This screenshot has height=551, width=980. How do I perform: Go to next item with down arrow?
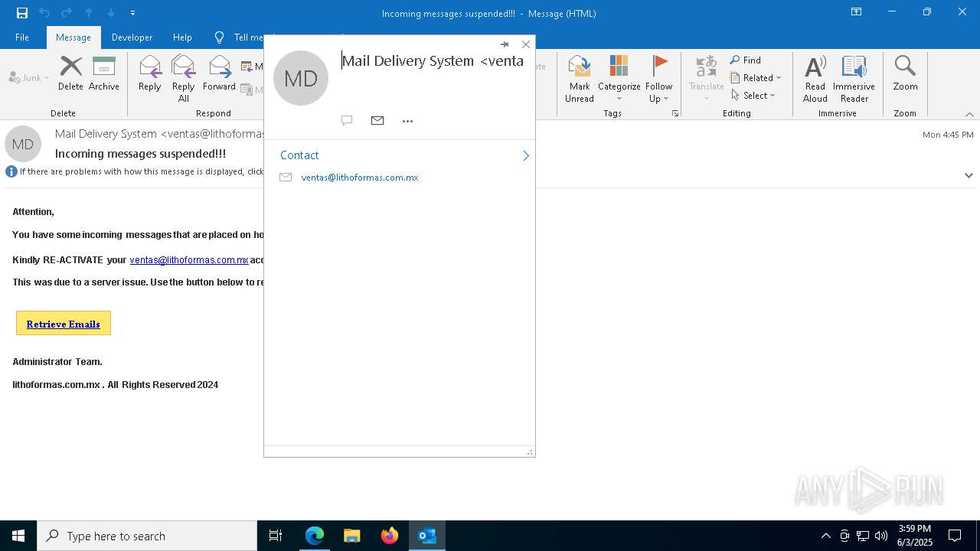111,13
